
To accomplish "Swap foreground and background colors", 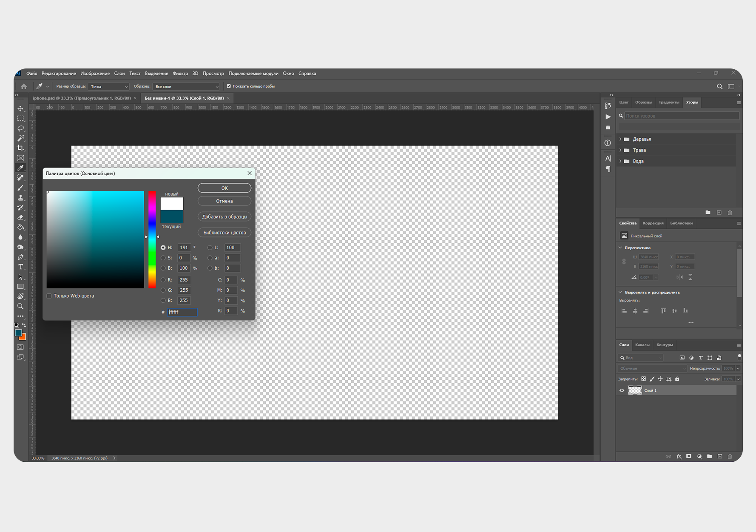I will pos(24,325).
